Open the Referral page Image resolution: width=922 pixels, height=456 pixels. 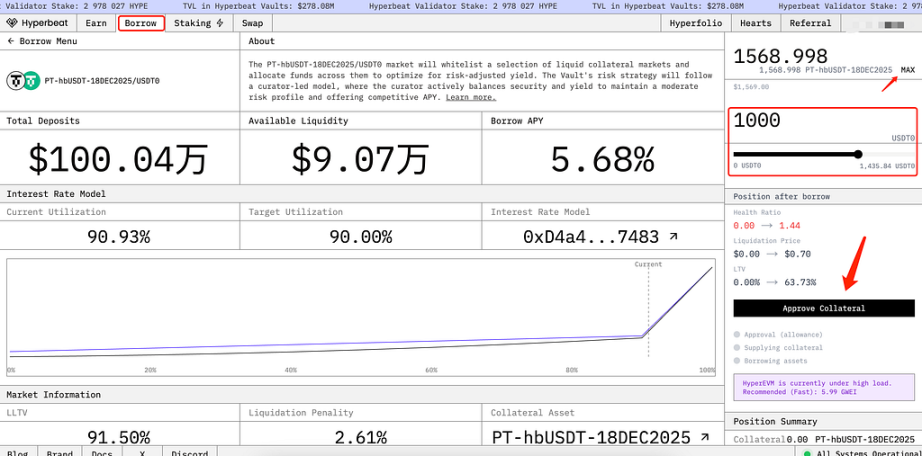click(810, 23)
